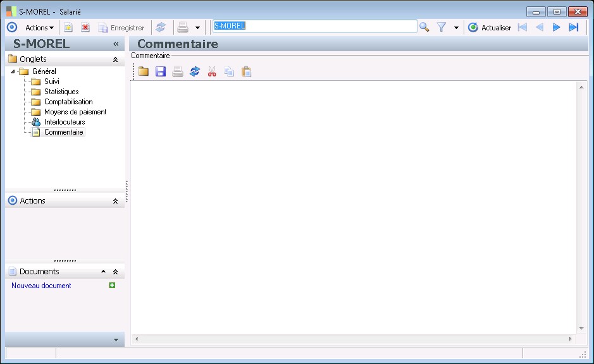Click the paste clipboard icon

point(246,71)
